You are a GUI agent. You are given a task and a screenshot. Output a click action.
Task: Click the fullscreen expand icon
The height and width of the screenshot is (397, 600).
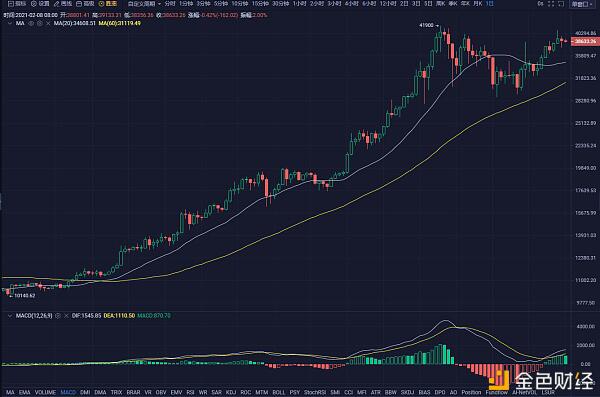[551, 4]
